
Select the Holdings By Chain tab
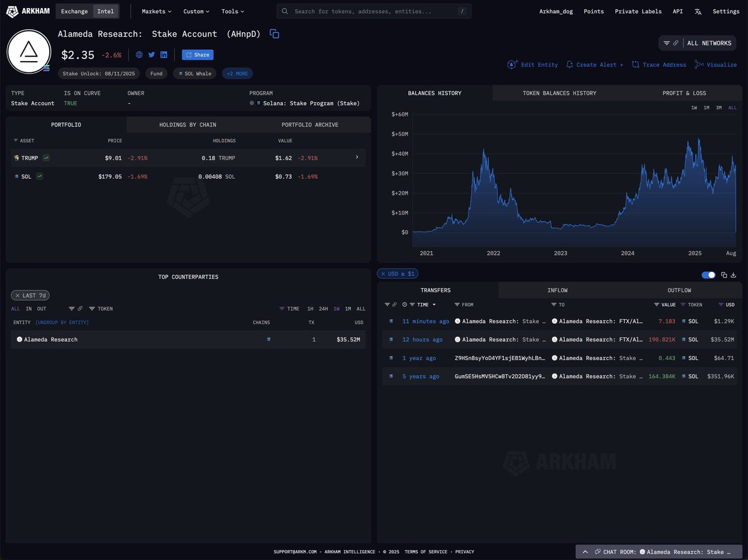(188, 125)
